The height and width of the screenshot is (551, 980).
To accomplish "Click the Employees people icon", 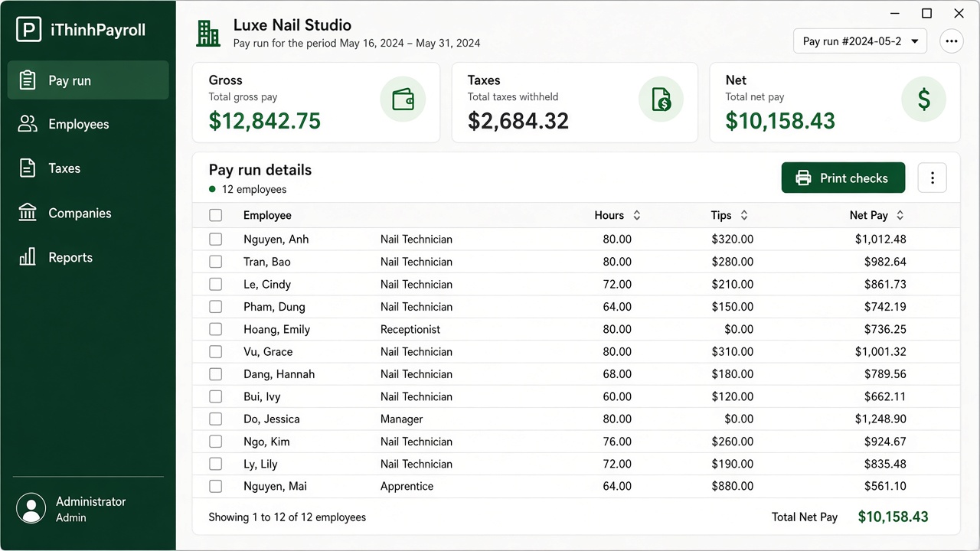I will point(28,124).
